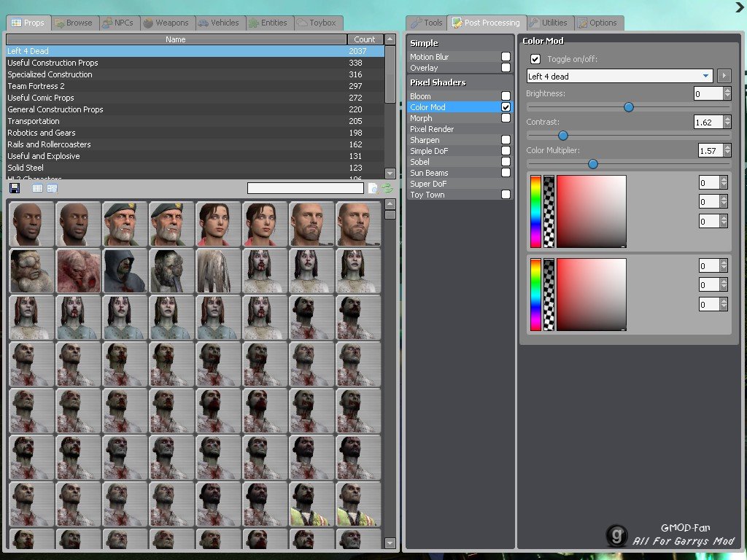
Task: Open the Utilities tab
Action: tap(549, 23)
